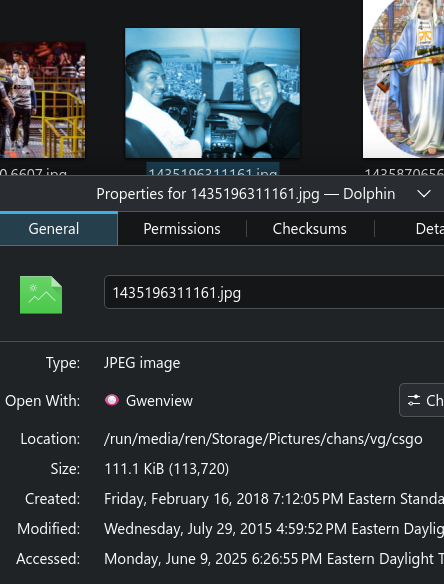Viewport: 444px width, 584px height.
Task: Click the Location path ending in csgo
Action: [263, 439]
